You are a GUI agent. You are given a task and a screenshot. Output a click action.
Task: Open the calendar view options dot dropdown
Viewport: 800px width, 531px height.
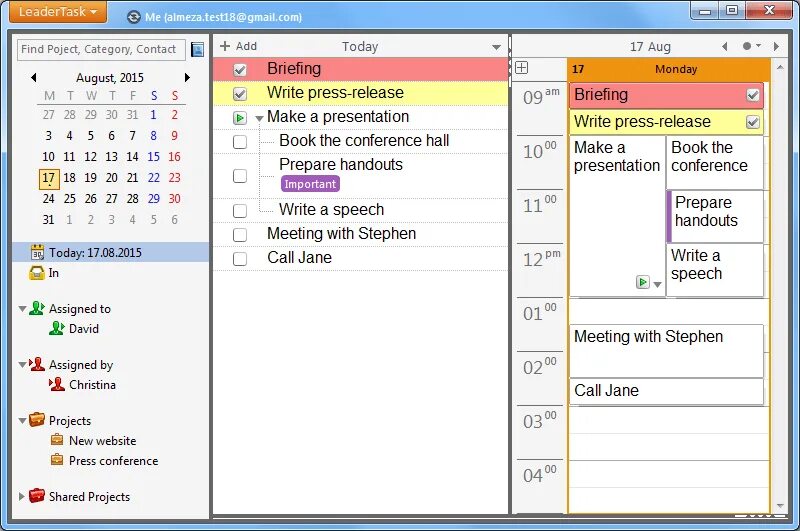pyautogui.click(x=752, y=46)
